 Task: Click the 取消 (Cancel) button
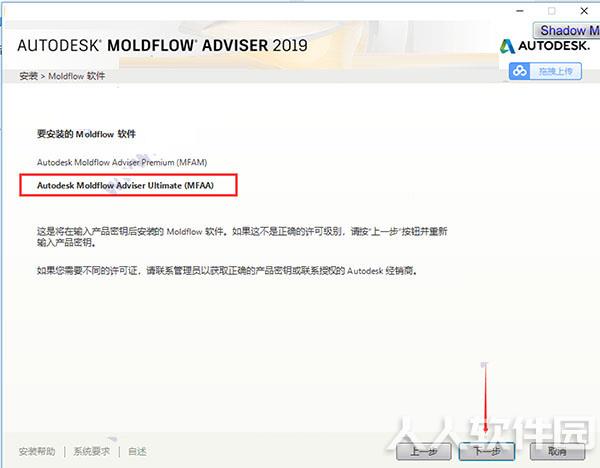557,452
